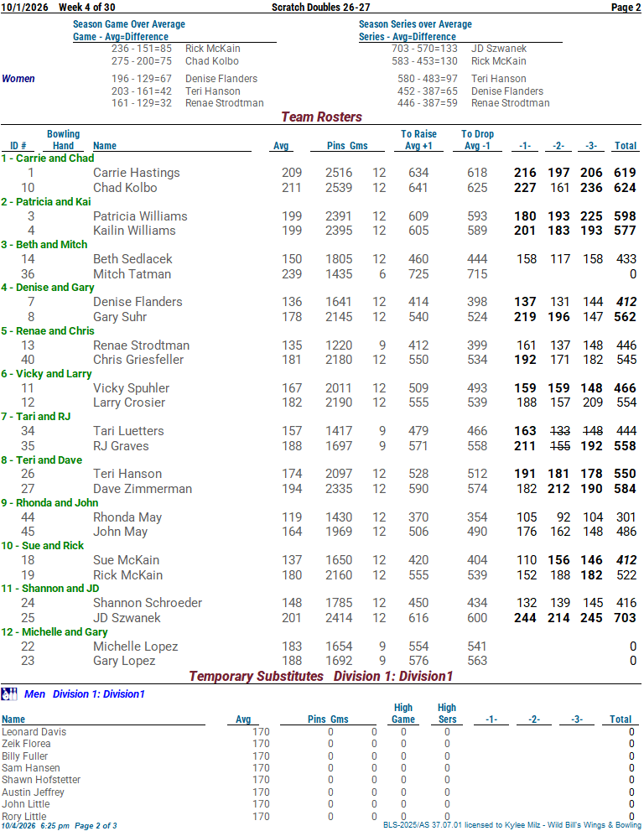Click the Avg column header in rosters
The image size is (644, 831).
point(281,145)
